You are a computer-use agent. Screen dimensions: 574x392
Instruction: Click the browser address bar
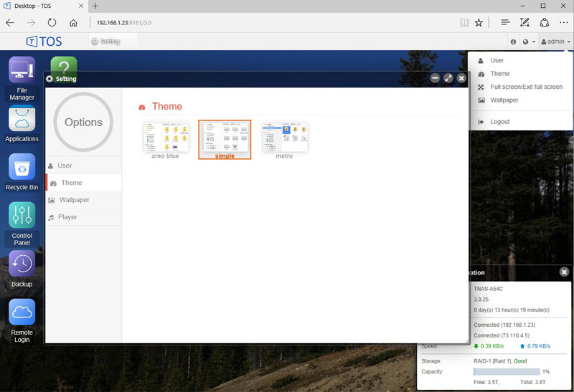click(273, 22)
